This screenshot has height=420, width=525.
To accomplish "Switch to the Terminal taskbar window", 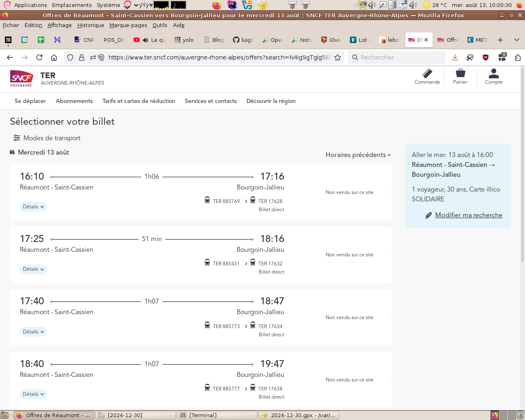I will tap(217, 415).
